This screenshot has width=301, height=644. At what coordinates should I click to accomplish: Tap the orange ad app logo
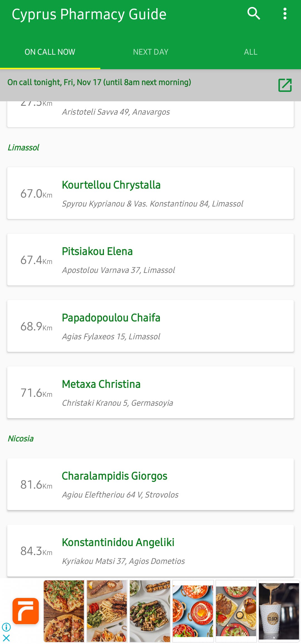pyautogui.click(x=26, y=611)
